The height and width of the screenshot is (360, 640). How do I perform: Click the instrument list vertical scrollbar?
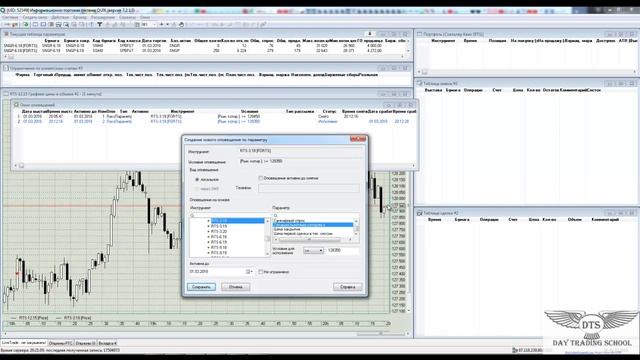[x=268, y=238]
